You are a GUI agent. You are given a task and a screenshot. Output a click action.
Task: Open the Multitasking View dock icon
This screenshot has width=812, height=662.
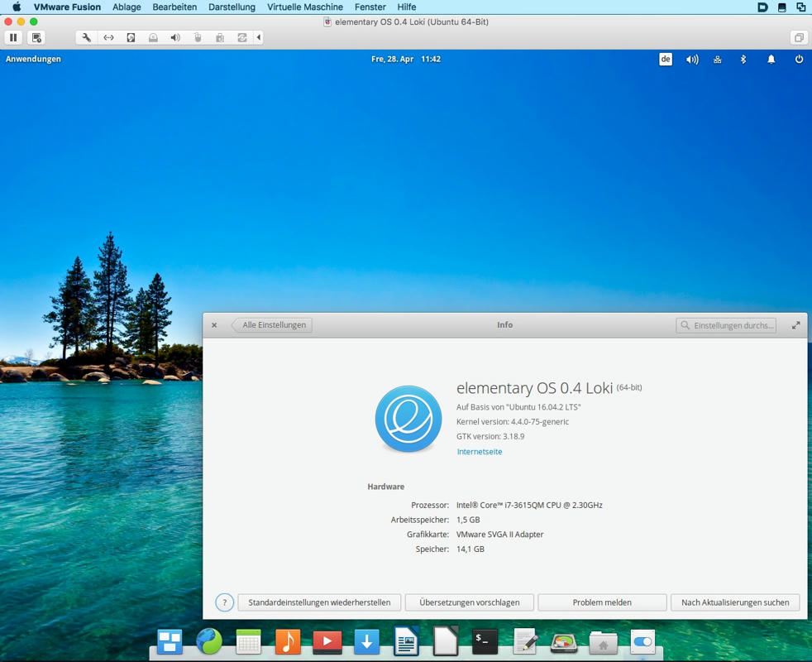(x=170, y=641)
